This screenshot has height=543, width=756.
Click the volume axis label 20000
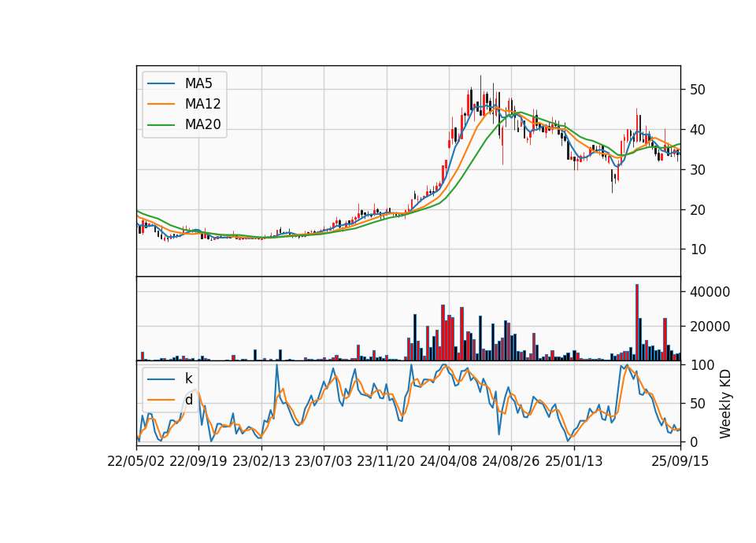[x=710, y=327]
